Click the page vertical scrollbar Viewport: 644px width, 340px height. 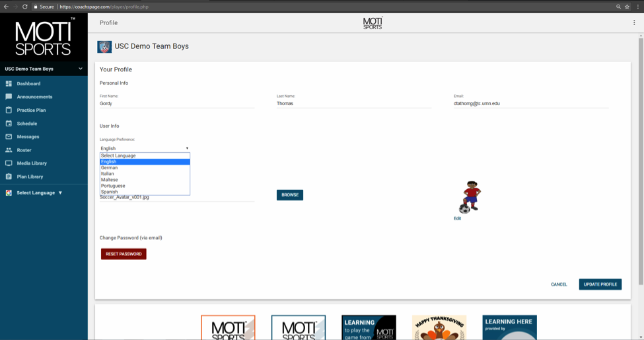pos(641,160)
